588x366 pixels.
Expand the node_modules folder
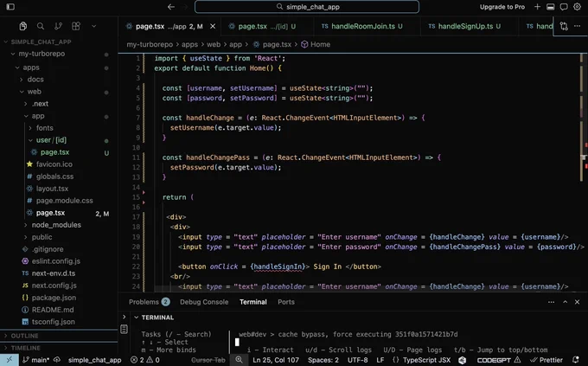56,225
